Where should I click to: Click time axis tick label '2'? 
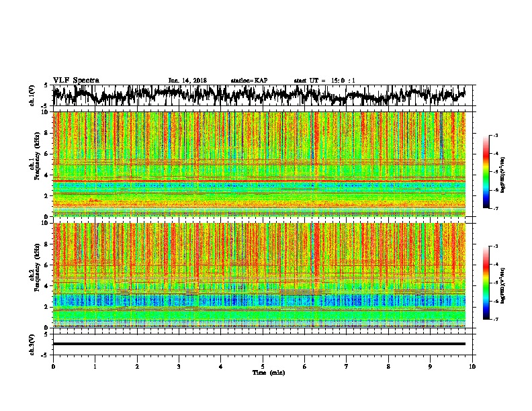(137, 367)
